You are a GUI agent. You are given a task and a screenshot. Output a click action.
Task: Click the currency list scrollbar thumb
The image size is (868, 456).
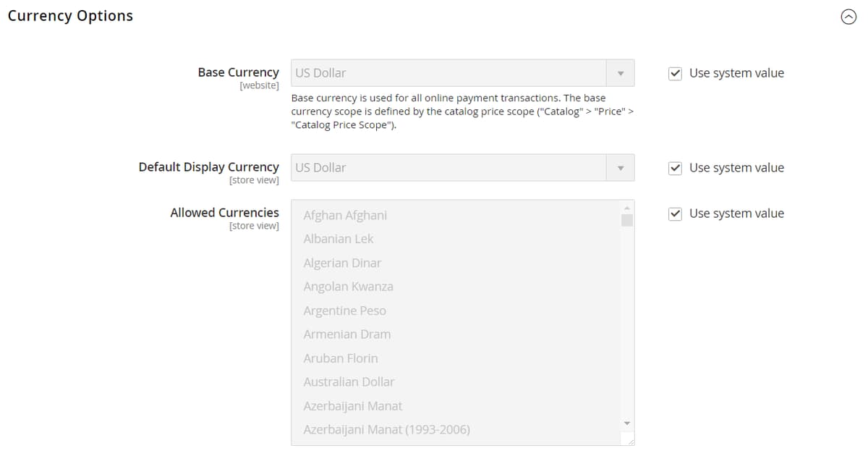click(626, 217)
